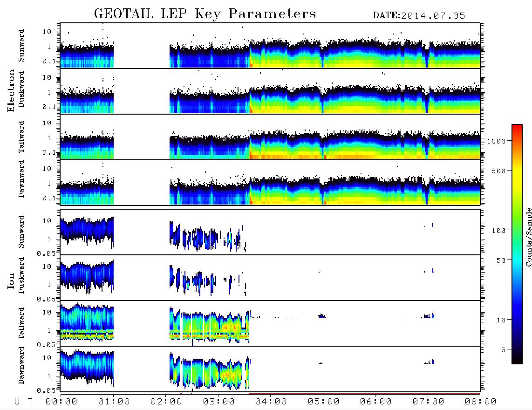Click the "0.05" tick of Ion Sunward panel

tap(46, 253)
